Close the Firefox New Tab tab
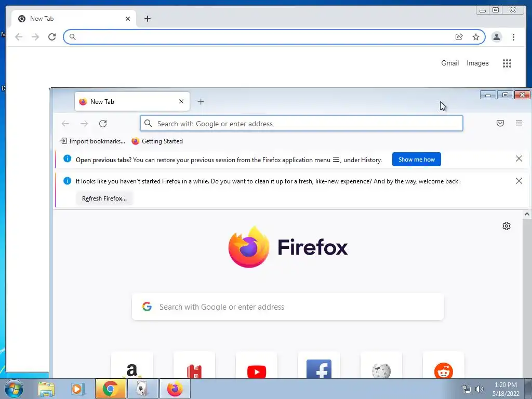Viewport: 532px width, 399px height. 181,101
